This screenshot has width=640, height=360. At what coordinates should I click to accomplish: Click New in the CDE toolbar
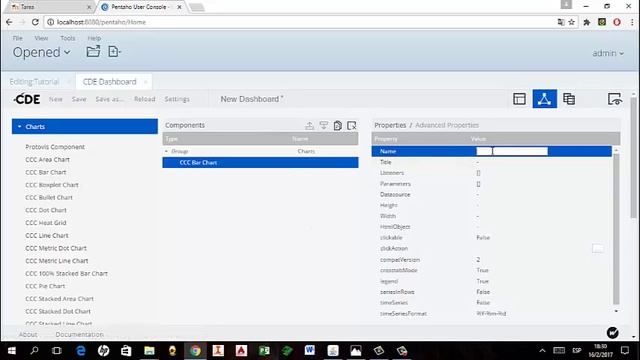[56, 99]
